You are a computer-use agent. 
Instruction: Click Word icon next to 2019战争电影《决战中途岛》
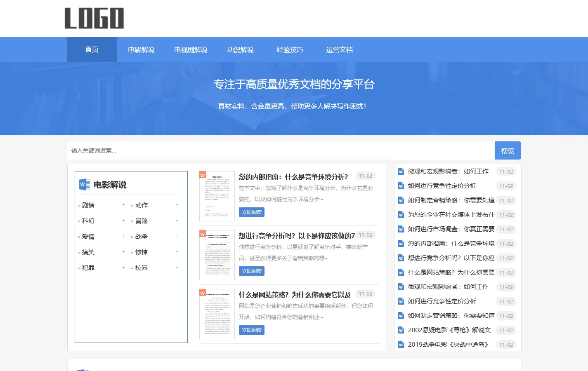pos(401,345)
